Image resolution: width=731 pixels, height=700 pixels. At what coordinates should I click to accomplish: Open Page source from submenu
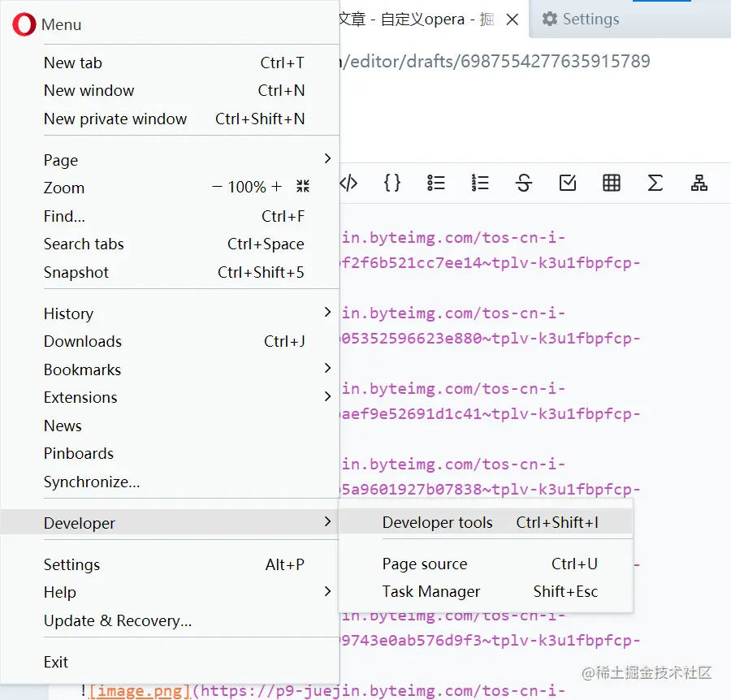coord(486,564)
